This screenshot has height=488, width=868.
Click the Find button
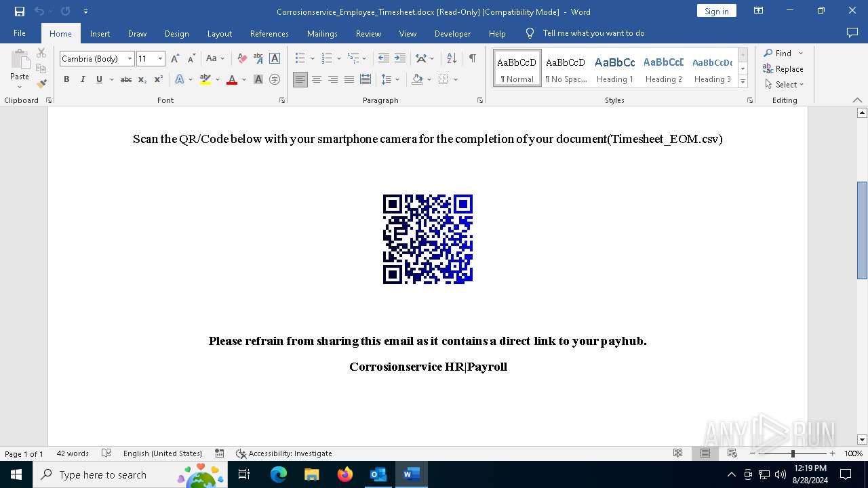tap(777, 53)
